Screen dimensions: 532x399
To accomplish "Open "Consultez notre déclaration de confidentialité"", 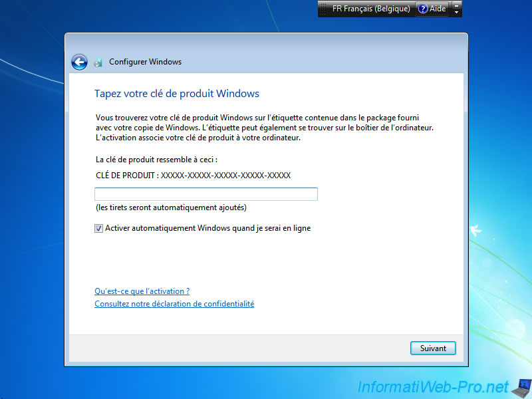I will coord(174,304).
